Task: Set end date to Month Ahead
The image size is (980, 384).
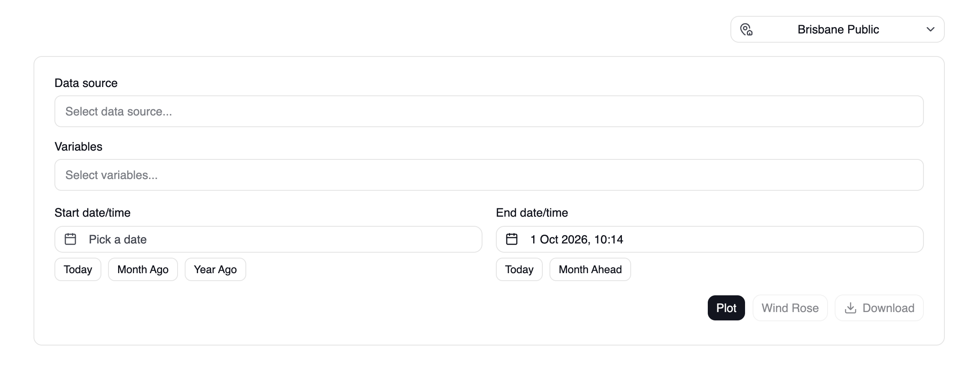Action: point(590,269)
